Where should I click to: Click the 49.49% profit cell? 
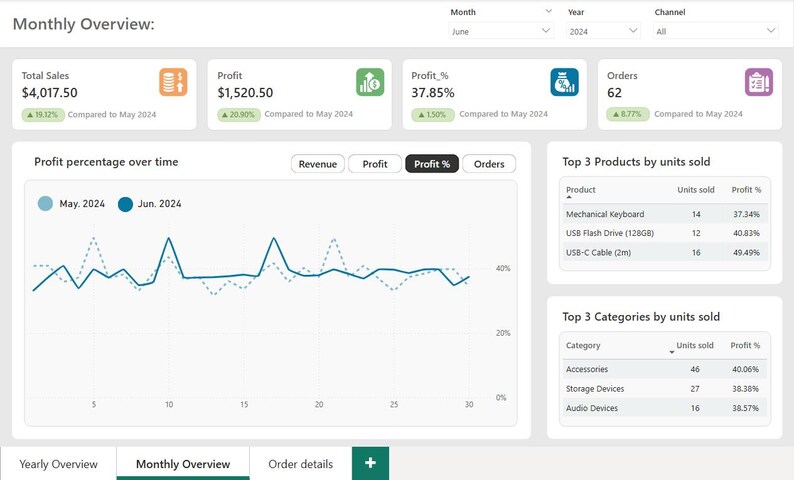[x=746, y=252]
